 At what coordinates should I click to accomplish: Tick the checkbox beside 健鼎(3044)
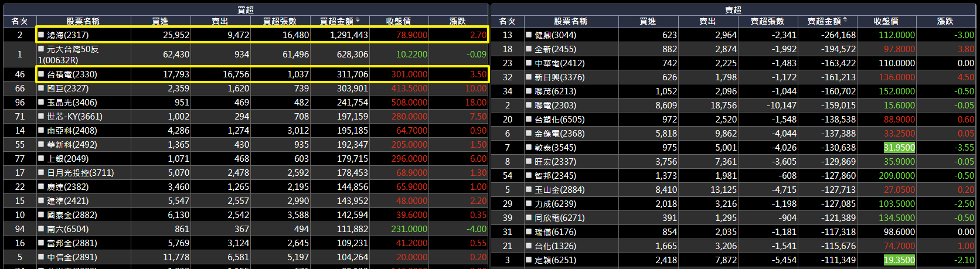pos(529,35)
